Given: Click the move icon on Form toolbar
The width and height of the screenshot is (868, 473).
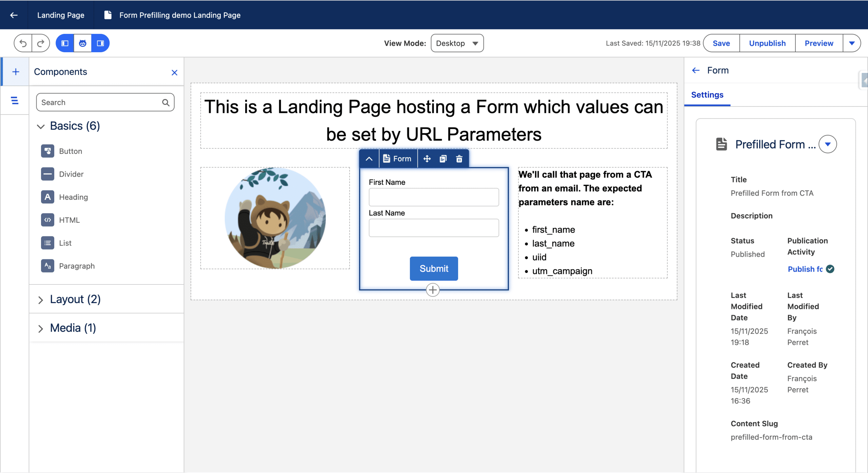Looking at the screenshot, I should pyautogui.click(x=427, y=159).
